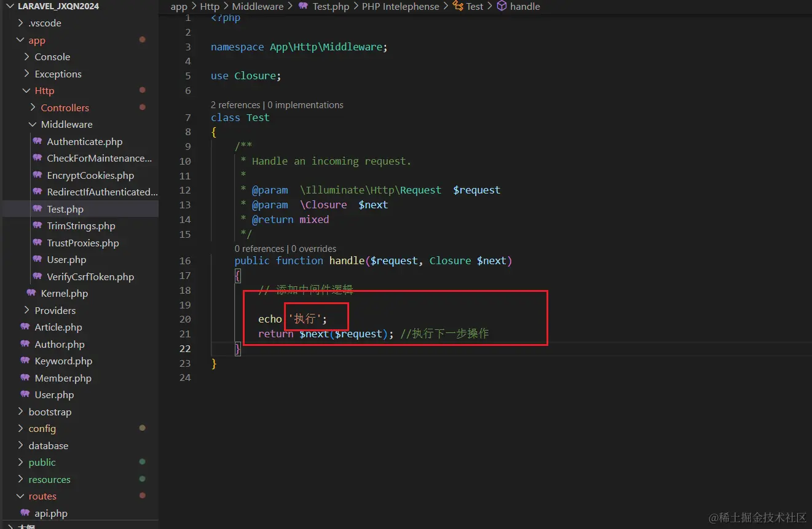
Task: Click Http breadcrumb segment
Action: (x=210, y=6)
